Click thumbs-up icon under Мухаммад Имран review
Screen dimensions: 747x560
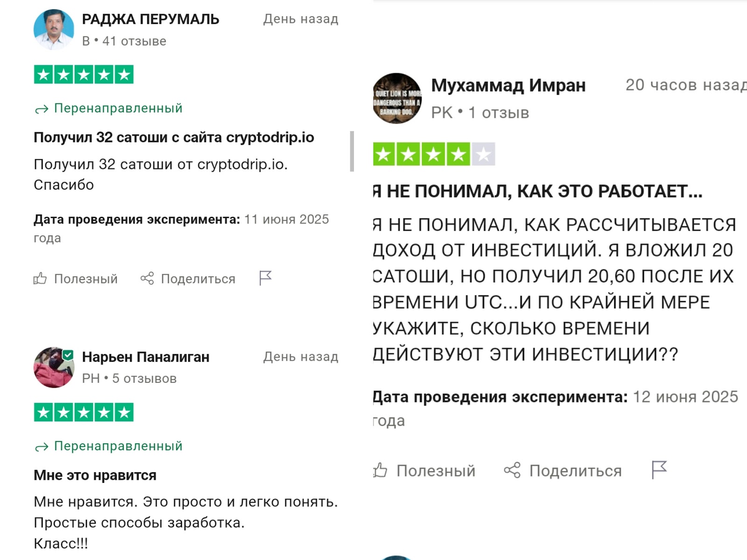point(380,470)
